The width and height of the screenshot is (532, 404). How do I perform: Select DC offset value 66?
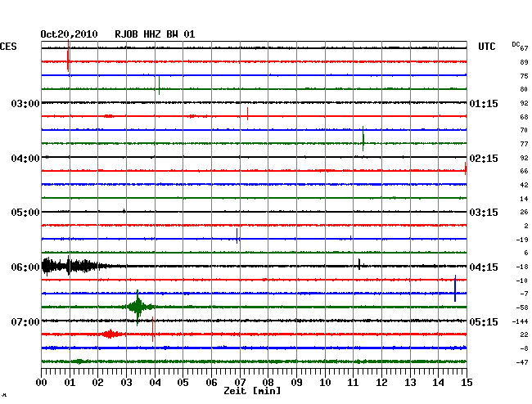pyautogui.click(x=524, y=171)
